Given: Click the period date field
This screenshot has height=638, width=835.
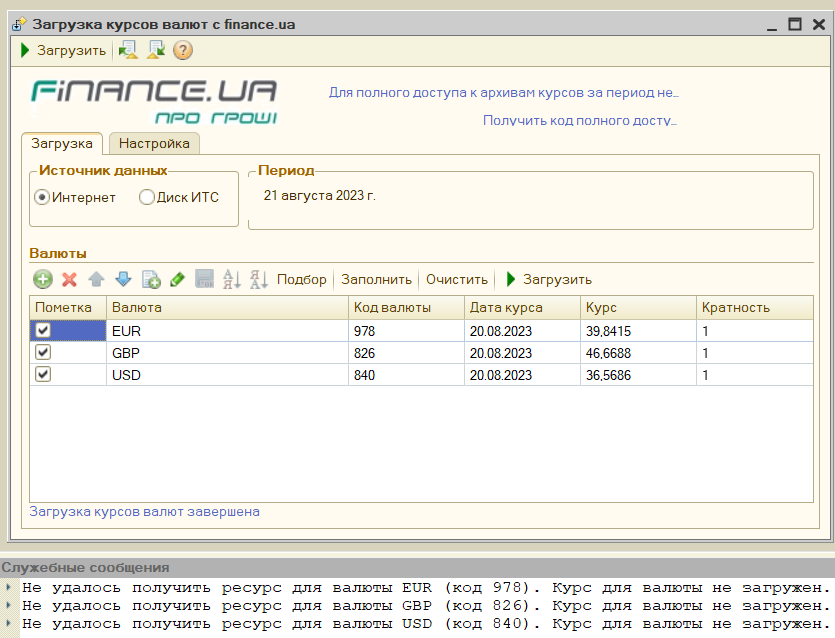Looking at the screenshot, I should 320,195.
